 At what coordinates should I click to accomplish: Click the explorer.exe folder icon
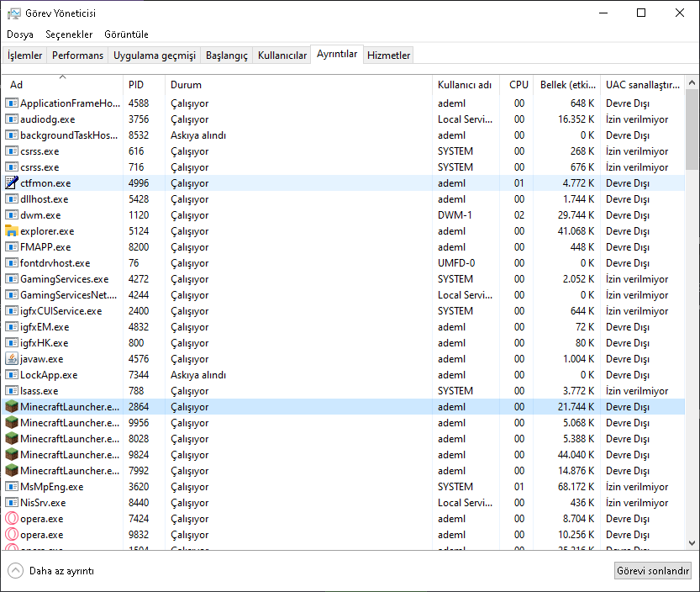click(12, 231)
